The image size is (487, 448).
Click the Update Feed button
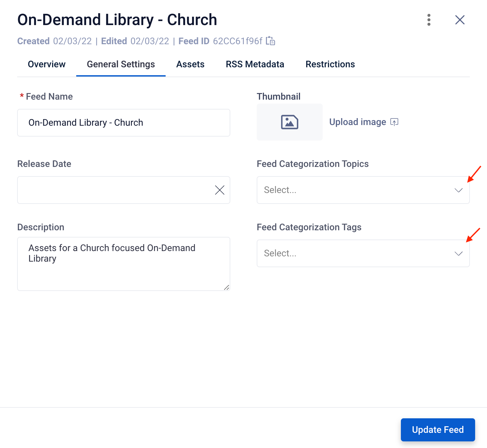(438, 430)
